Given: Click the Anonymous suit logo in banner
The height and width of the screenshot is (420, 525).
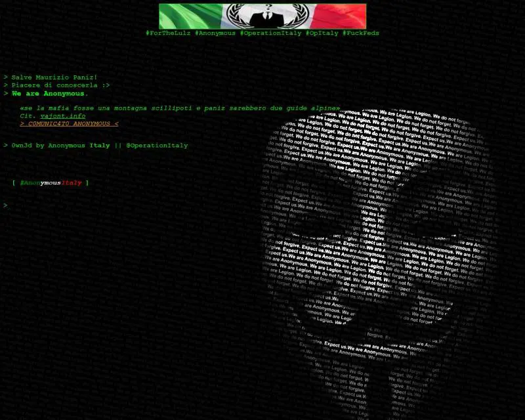Looking at the screenshot, I should [x=267, y=16].
